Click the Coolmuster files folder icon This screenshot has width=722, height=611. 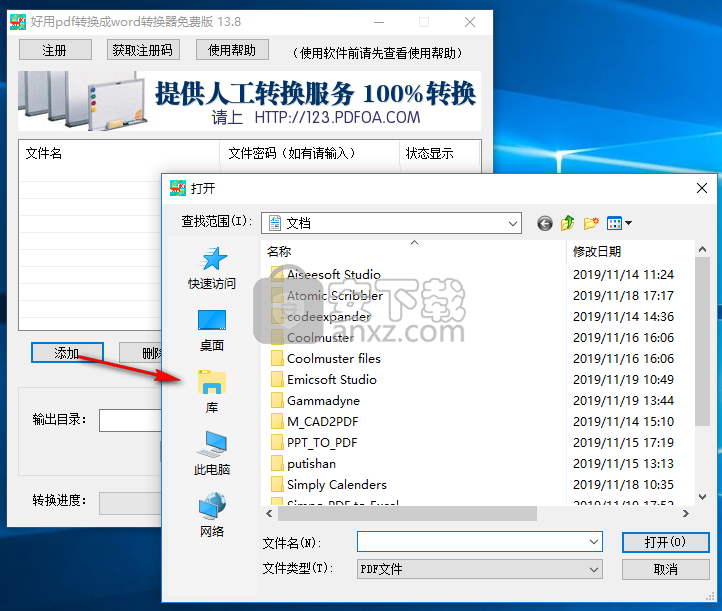click(x=277, y=358)
